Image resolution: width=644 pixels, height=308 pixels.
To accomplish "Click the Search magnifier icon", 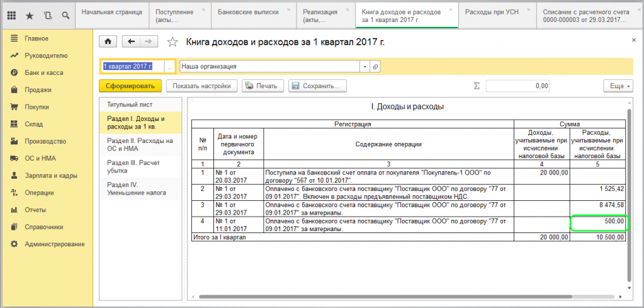I will click(65, 15).
